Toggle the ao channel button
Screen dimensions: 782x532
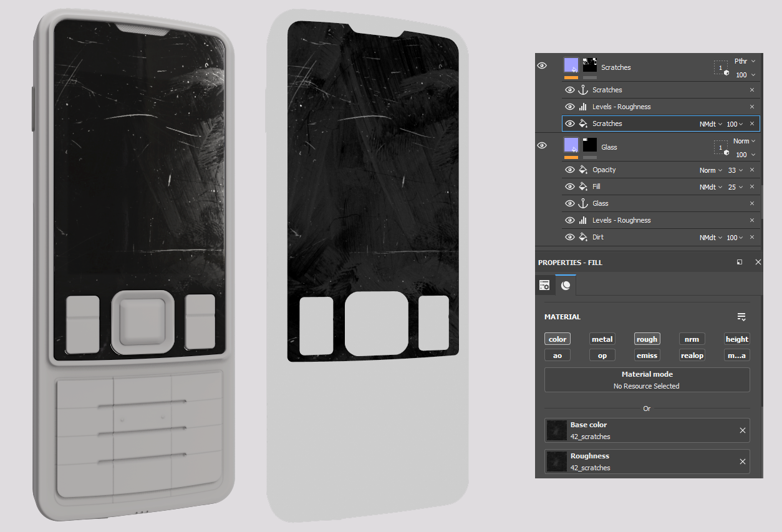558,355
